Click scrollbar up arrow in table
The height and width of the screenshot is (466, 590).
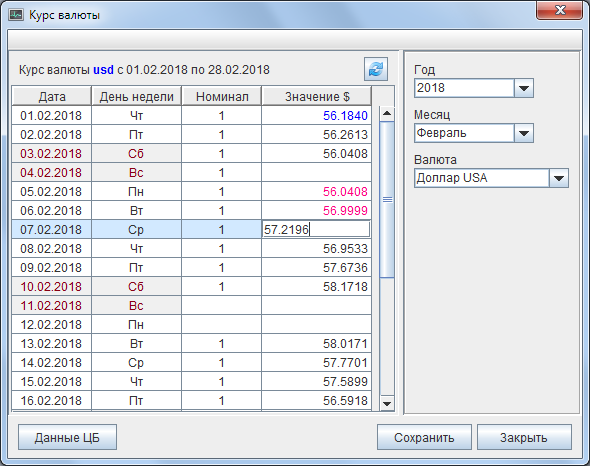tap(387, 113)
